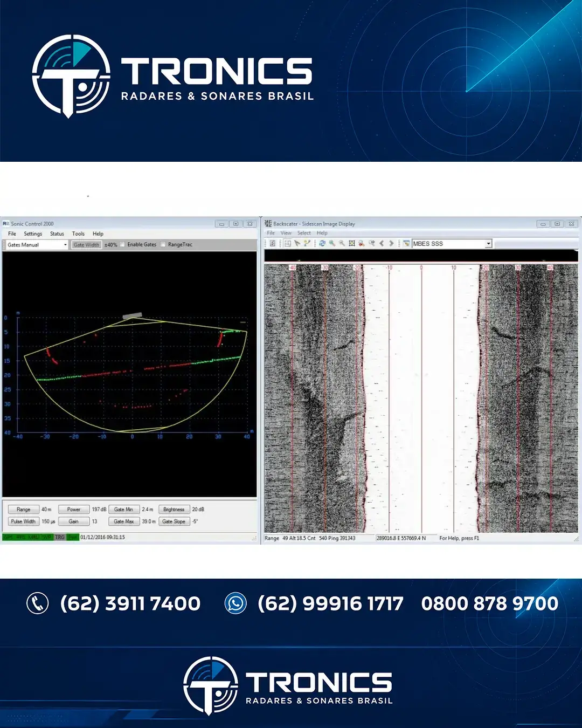
Task: Click the Gate Max button
Action: (124, 521)
